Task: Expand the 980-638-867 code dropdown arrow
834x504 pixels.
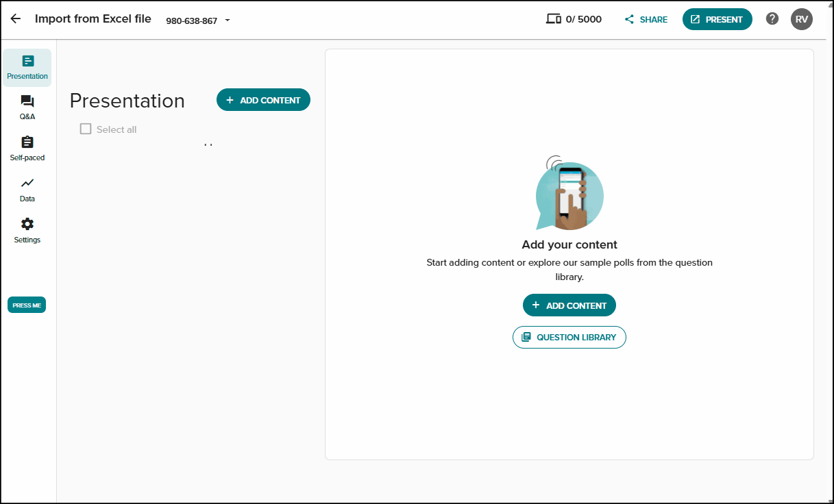Action: pos(228,21)
